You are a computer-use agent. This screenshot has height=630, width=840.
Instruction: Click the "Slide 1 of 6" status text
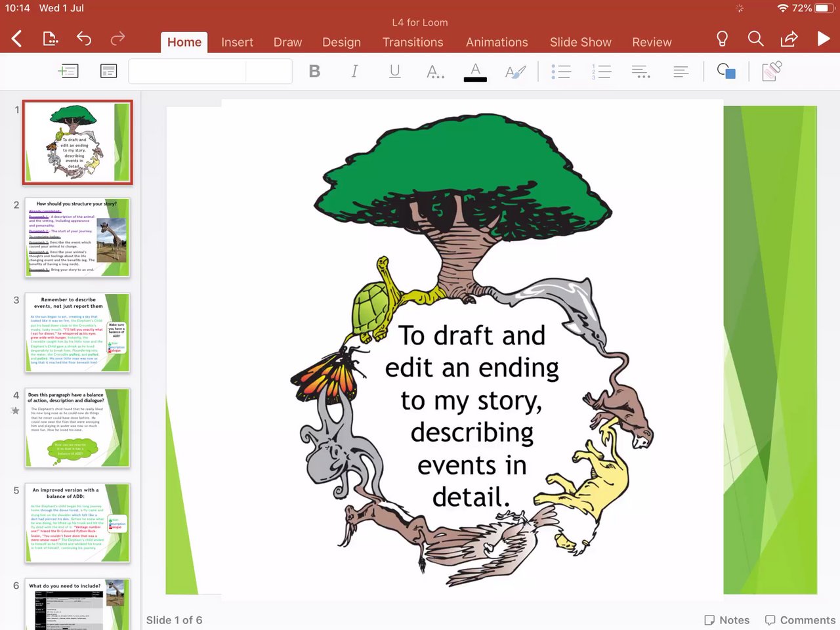174,620
